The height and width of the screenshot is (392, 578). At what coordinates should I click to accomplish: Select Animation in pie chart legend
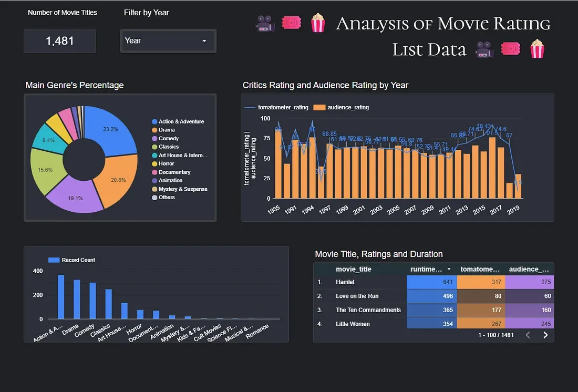tap(167, 180)
